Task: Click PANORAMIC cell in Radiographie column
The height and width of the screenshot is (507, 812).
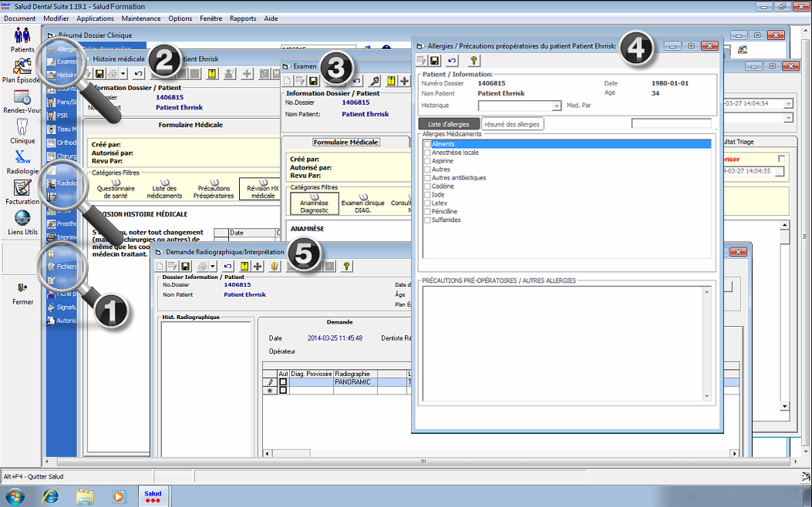Action: click(x=355, y=382)
